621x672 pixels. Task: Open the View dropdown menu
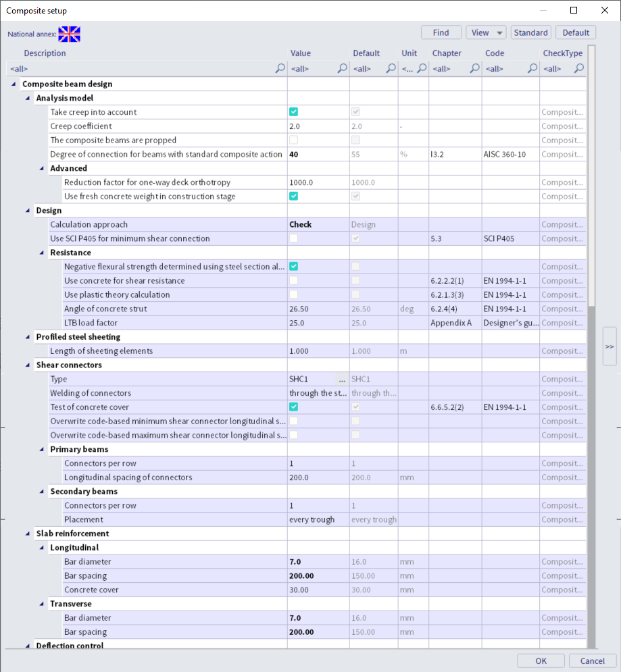(485, 32)
